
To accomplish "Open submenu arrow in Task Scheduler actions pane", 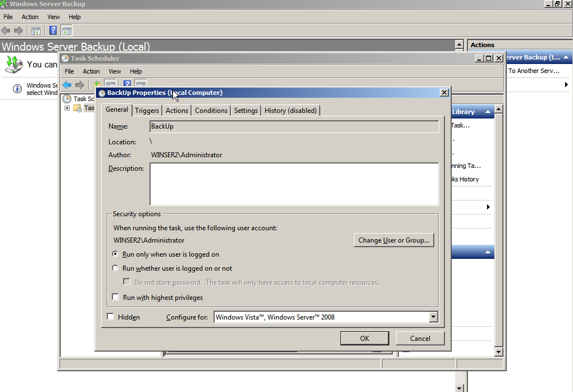I will pyautogui.click(x=488, y=207).
